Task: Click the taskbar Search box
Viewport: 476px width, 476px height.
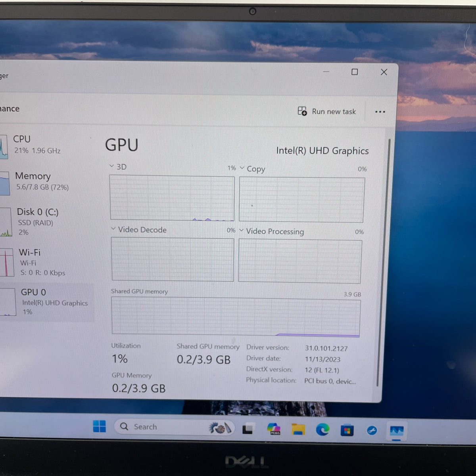Action: click(x=175, y=427)
